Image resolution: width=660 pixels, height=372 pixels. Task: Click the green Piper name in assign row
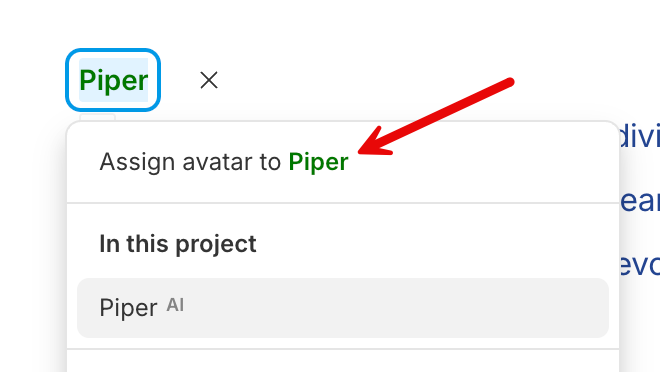318,162
